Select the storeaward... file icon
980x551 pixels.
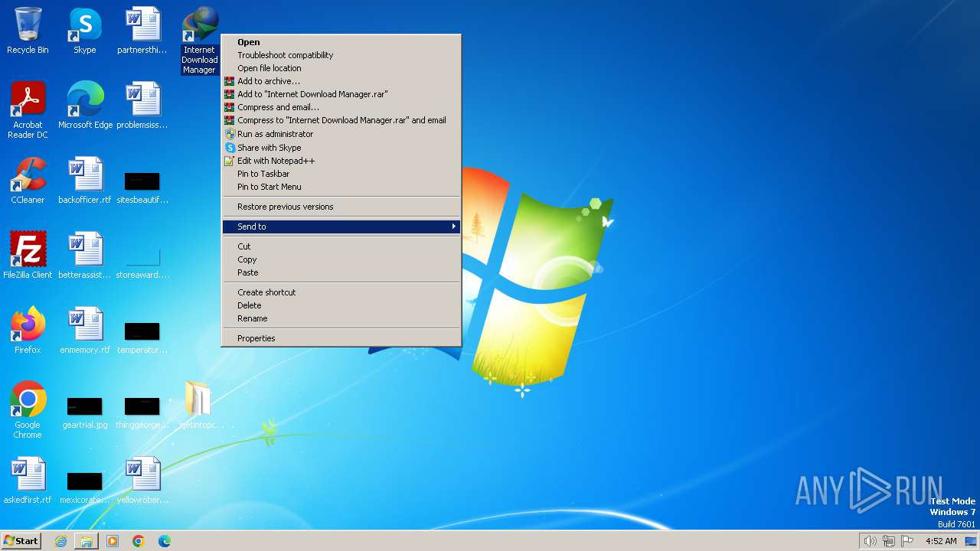click(x=142, y=262)
